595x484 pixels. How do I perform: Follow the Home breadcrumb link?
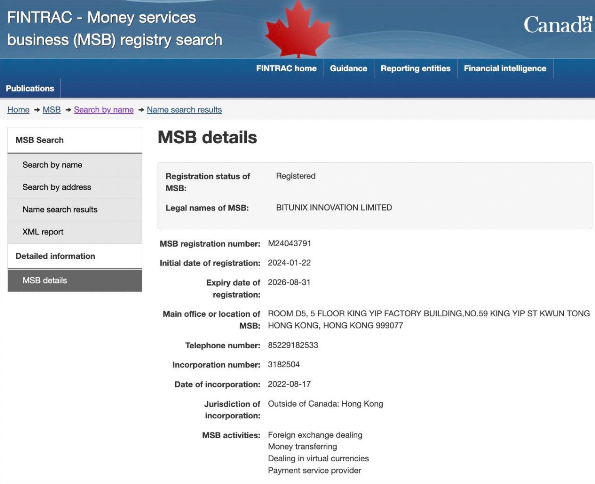18,110
